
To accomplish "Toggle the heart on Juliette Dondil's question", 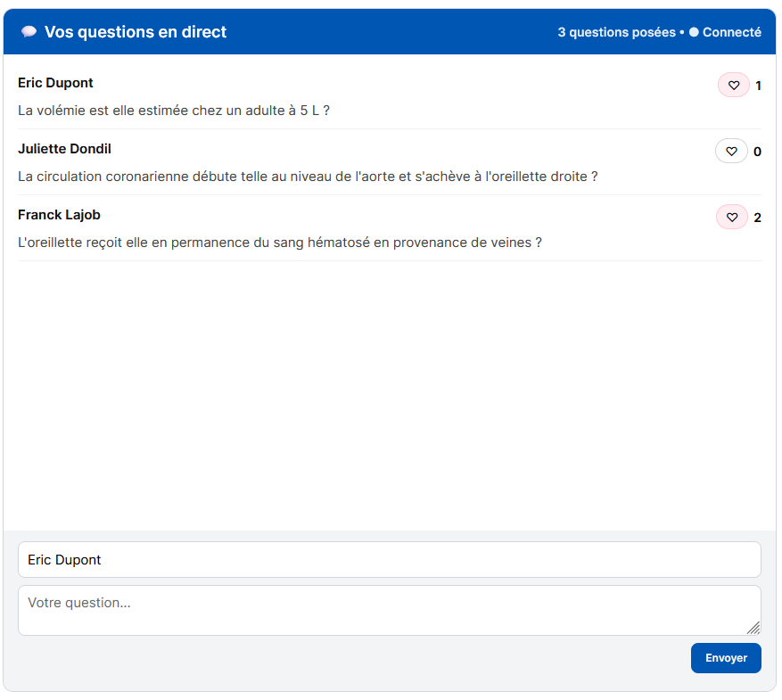I will pyautogui.click(x=731, y=152).
